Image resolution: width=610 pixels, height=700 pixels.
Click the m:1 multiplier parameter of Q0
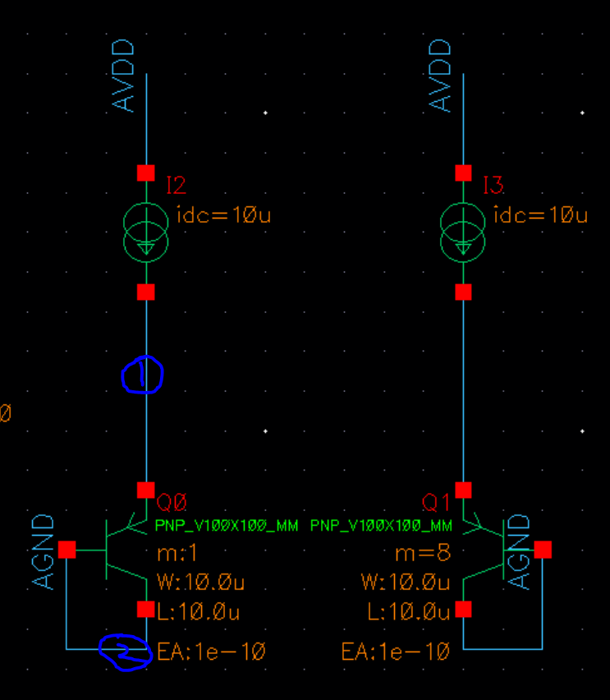point(177,554)
